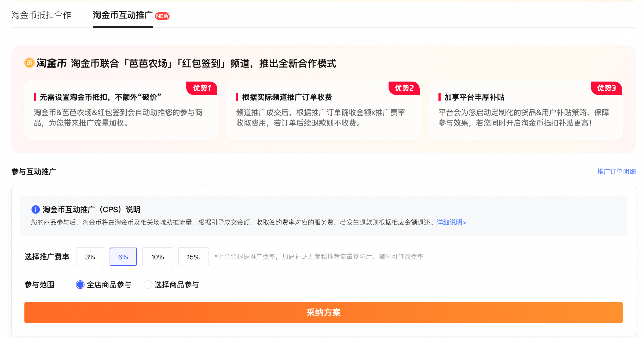Choose the 10% promotion rate

pos(158,257)
